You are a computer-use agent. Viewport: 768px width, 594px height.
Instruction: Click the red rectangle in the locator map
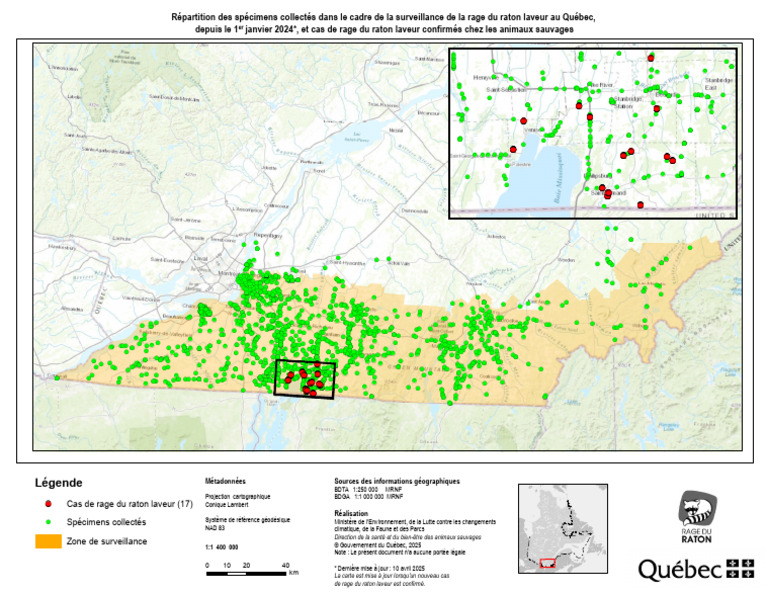548,563
